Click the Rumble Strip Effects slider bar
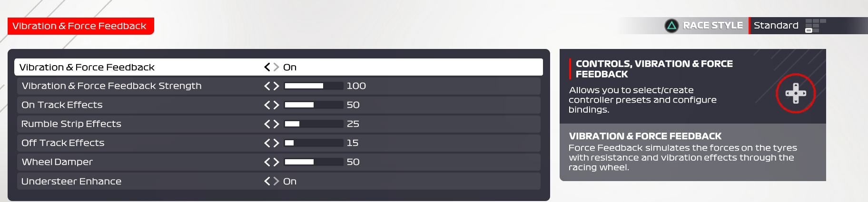868x202 pixels. point(314,124)
